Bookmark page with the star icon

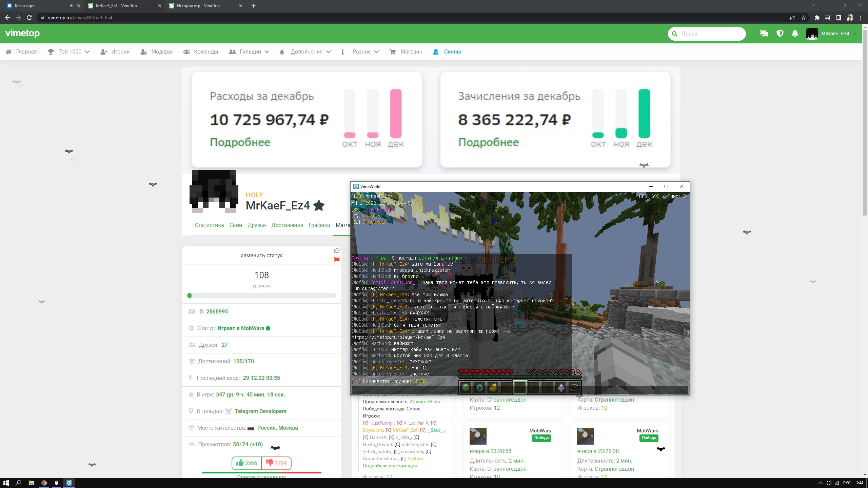(804, 18)
